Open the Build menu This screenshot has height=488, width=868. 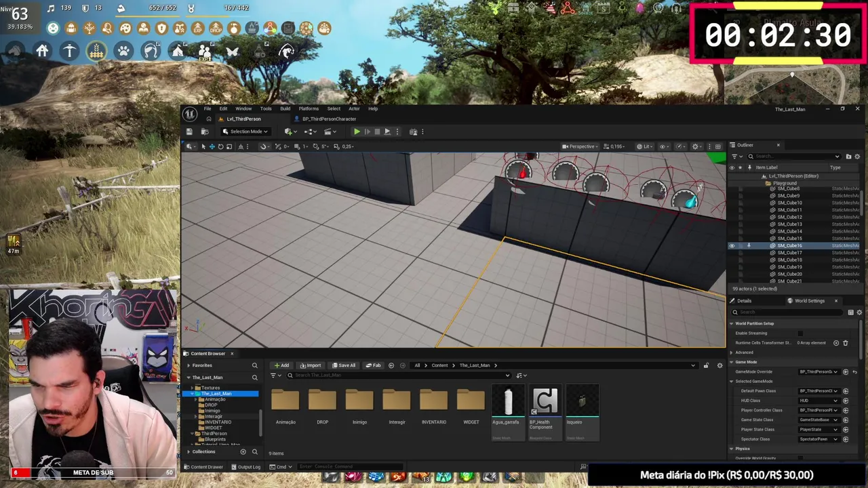point(285,108)
